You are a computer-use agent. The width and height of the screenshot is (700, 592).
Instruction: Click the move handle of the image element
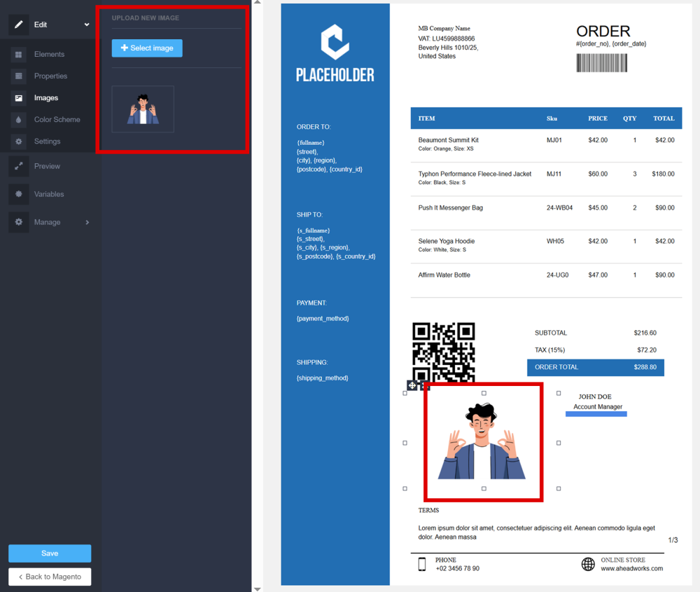(412, 385)
